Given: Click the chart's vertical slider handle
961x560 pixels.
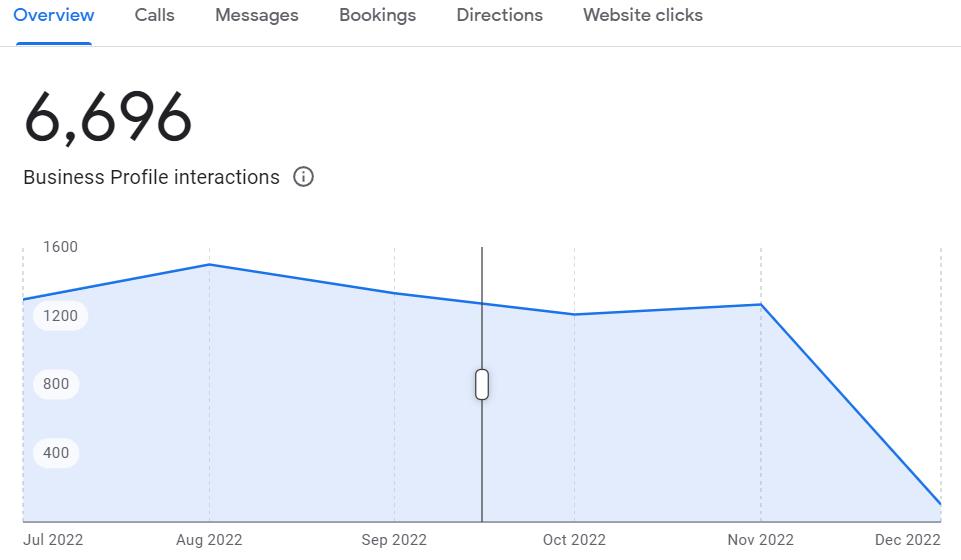Looking at the screenshot, I should click(x=482, y=385).
